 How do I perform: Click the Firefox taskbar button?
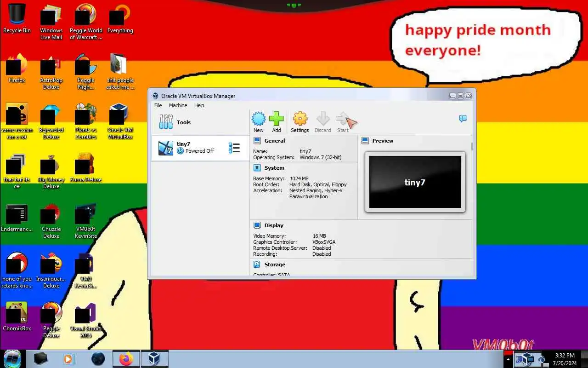tap(125, 359)
